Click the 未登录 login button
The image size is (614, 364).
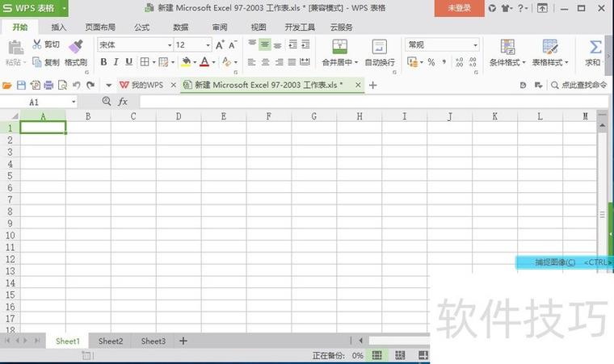[460, 8]
